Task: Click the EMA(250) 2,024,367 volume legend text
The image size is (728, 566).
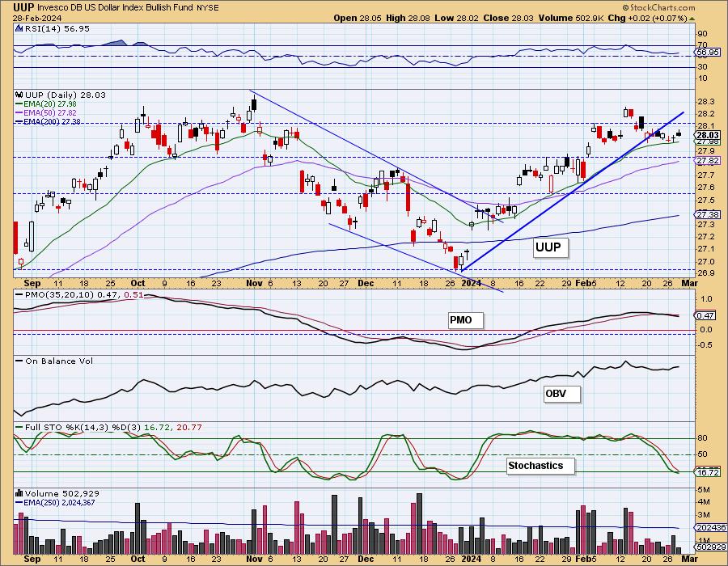Action: click(59, 502)
